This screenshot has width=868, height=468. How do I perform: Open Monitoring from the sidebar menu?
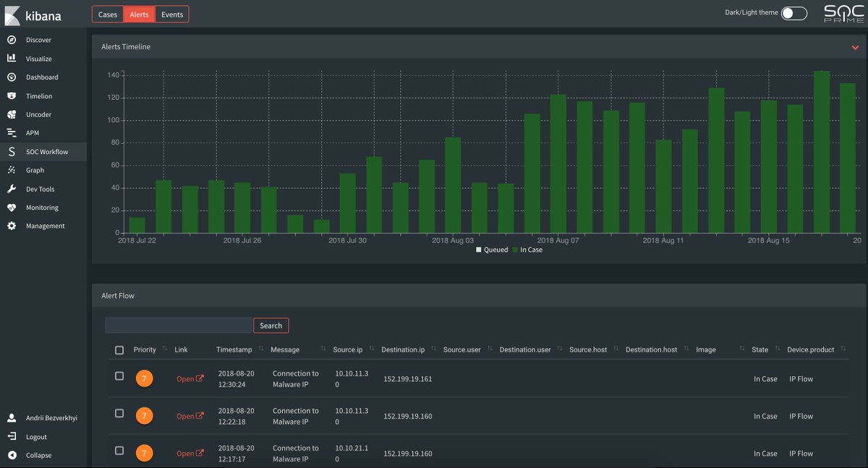coord(42,208)
